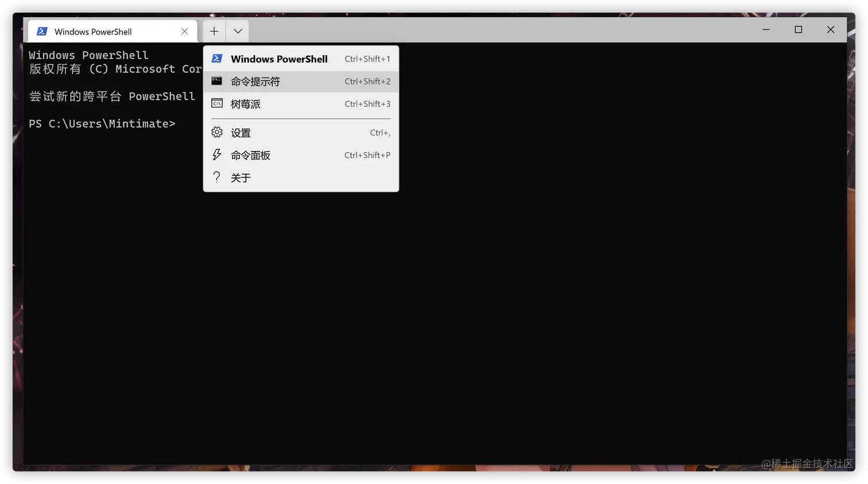
Task: Collapse the new tab dropdown chevron
Action: [x=238, y=32]
